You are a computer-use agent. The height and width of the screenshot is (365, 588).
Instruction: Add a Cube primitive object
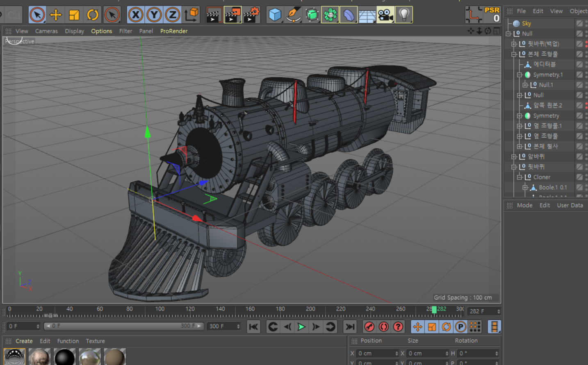(x=275, y=15)
